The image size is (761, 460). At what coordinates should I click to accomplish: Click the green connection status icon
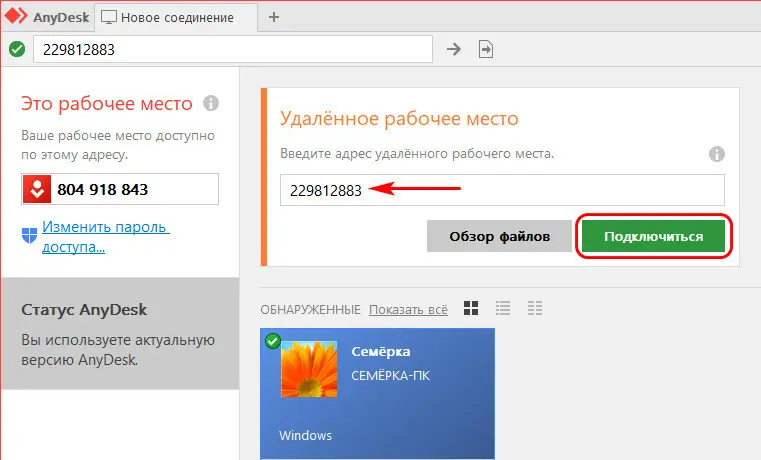tap(16, 49)
